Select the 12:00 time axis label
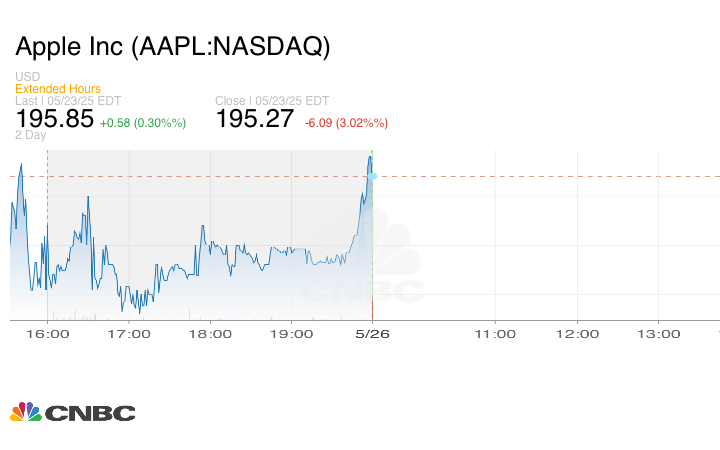720x450 pixels. pyautogui.click(x=577, y=334)
